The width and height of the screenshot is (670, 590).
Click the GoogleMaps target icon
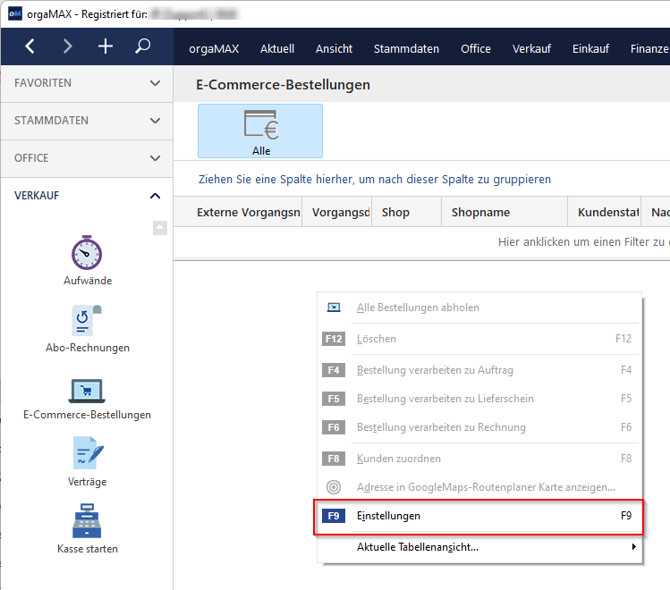333,487
